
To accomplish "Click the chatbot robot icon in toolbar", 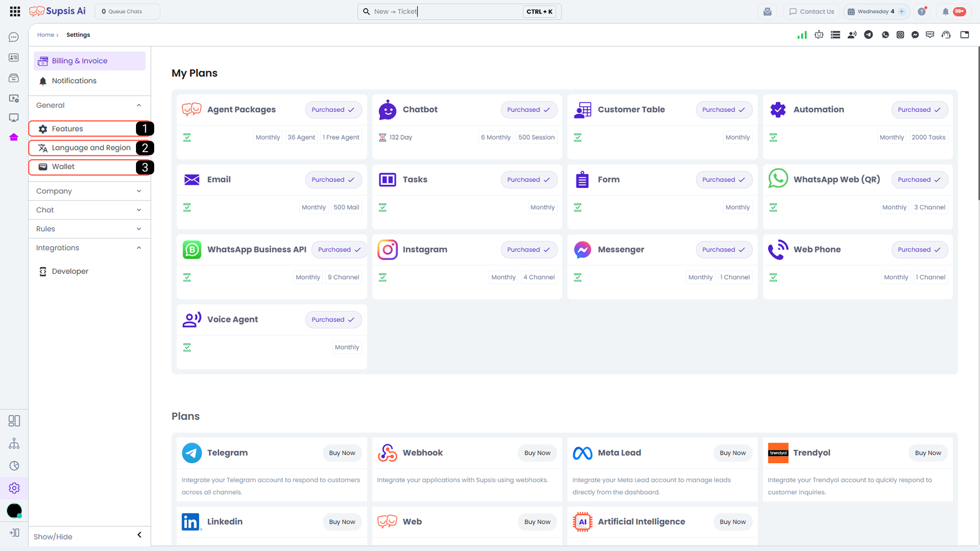I will pyautogui.click(x=819, y=35).
